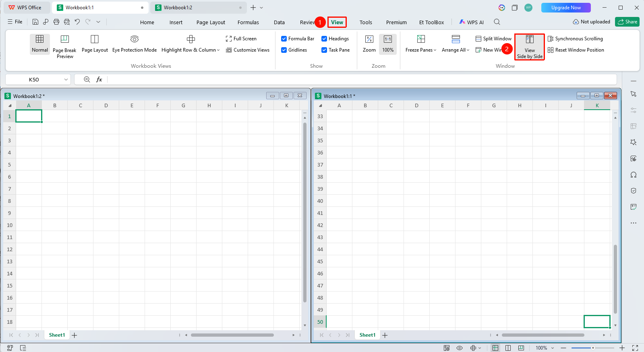
Task: Add a new sheet in Workbook1:2 window
Action: (x=75, y=335)
